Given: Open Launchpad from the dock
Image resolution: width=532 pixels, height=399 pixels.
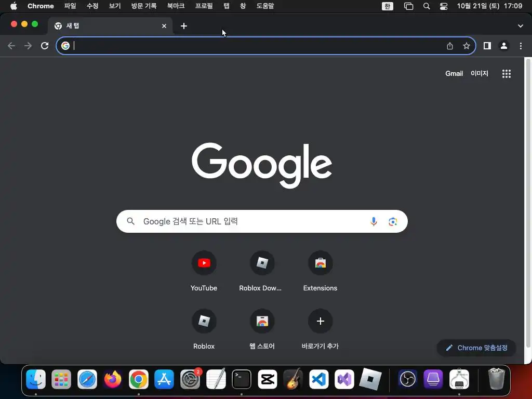Looking at the screenshot, I should pos(61,379).
